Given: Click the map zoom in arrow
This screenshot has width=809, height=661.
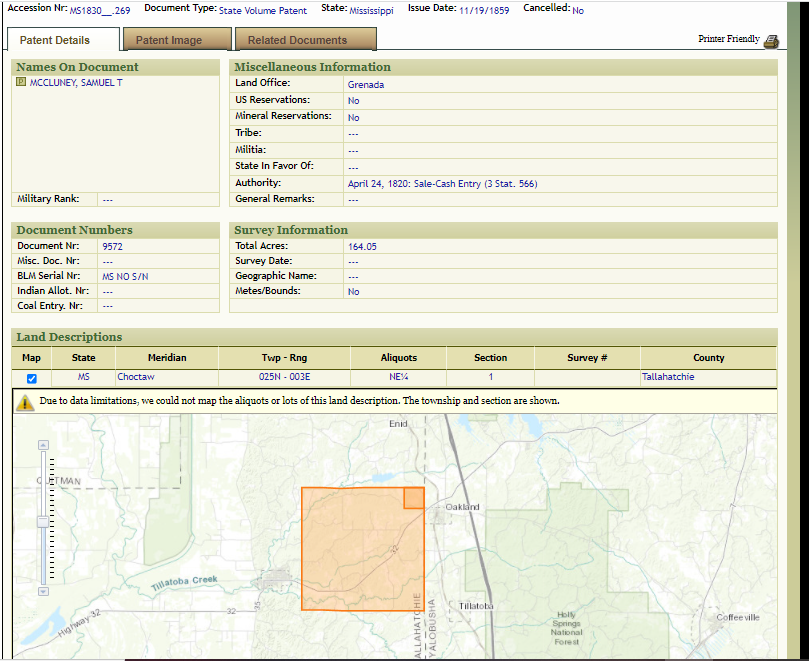Looking at the screenshot, I should coord(42,444).
